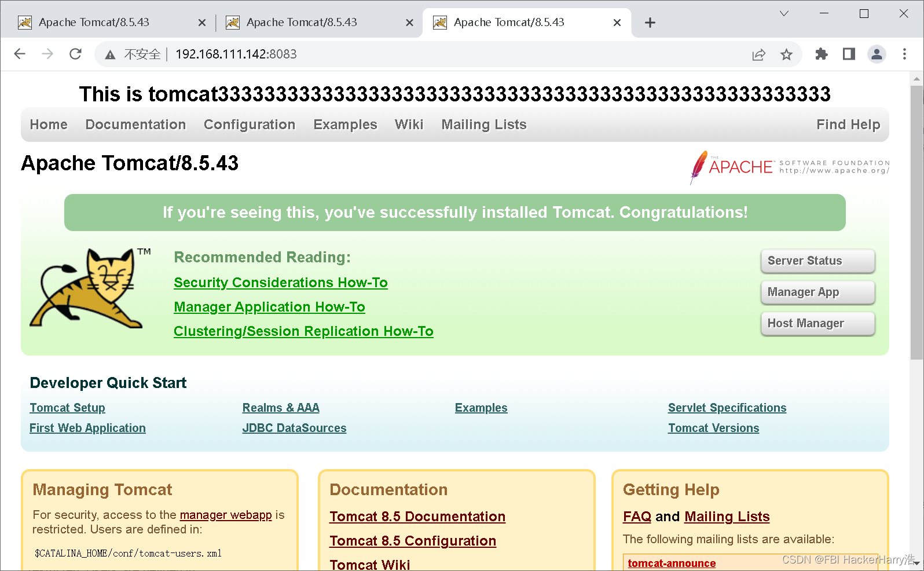Open Examples in navigation bar

(x=345, y=125)
